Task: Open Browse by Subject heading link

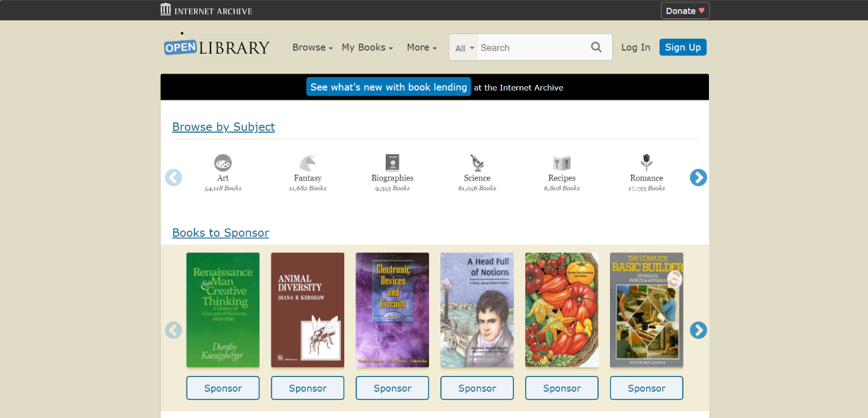Action: coord(223,127)
